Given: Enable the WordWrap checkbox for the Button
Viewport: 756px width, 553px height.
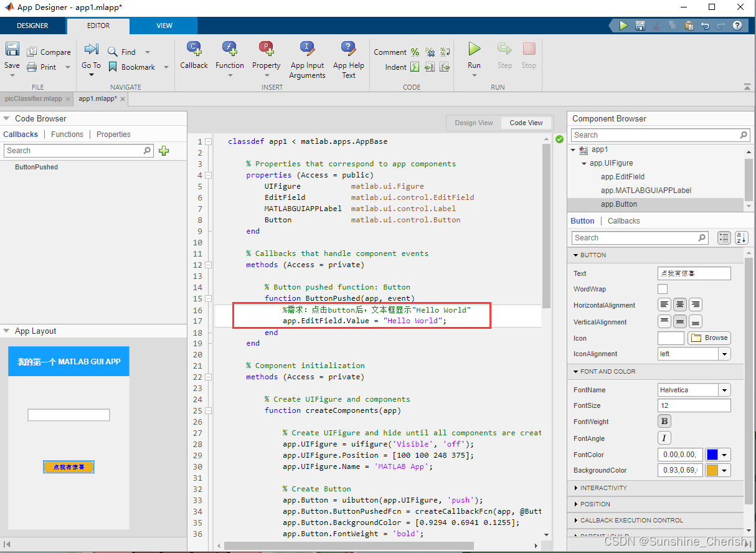Looking at the screenshot, I should 662,288.
